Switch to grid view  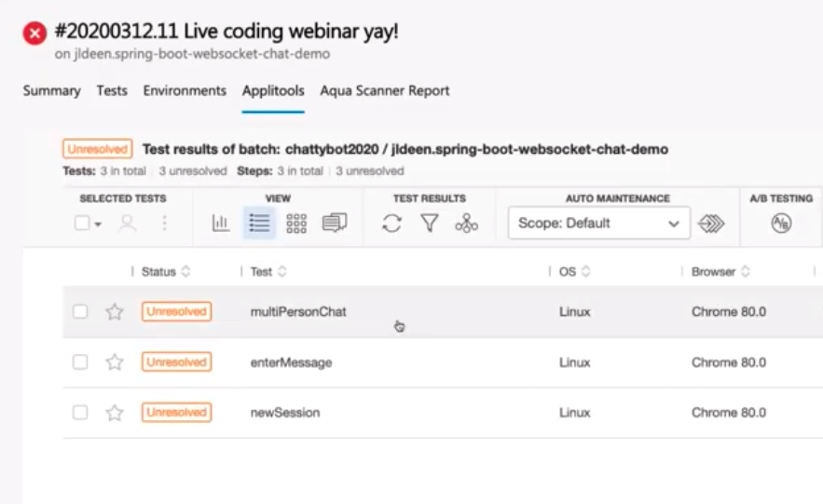point(296,224)
